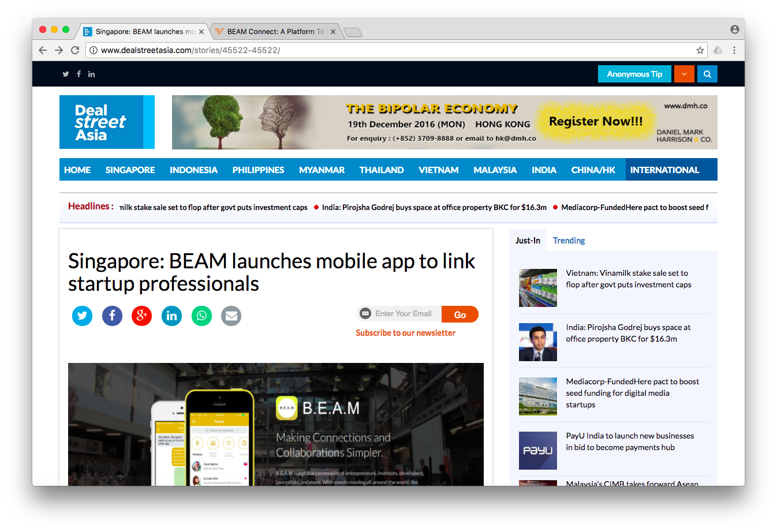Click Mediacorp-FundedHere headline in ticker
The width and height of the screenshot is (777, 532).
[634, 207]
